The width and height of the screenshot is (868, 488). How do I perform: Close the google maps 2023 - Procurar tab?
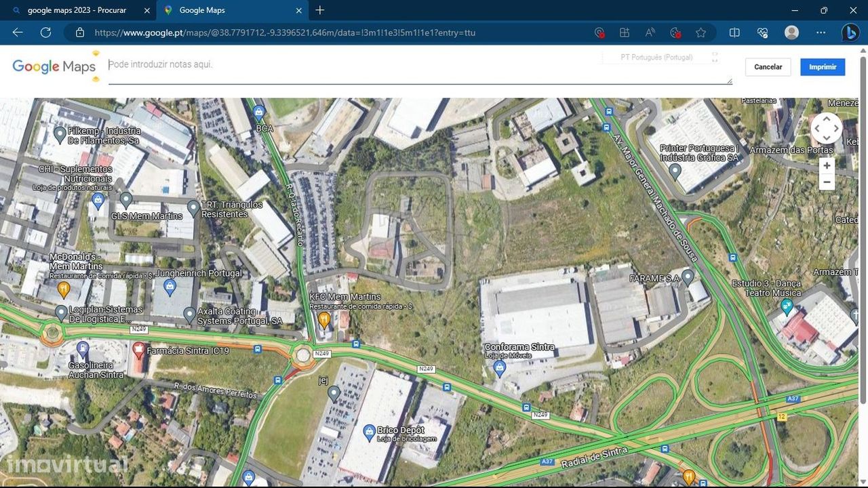146,10
